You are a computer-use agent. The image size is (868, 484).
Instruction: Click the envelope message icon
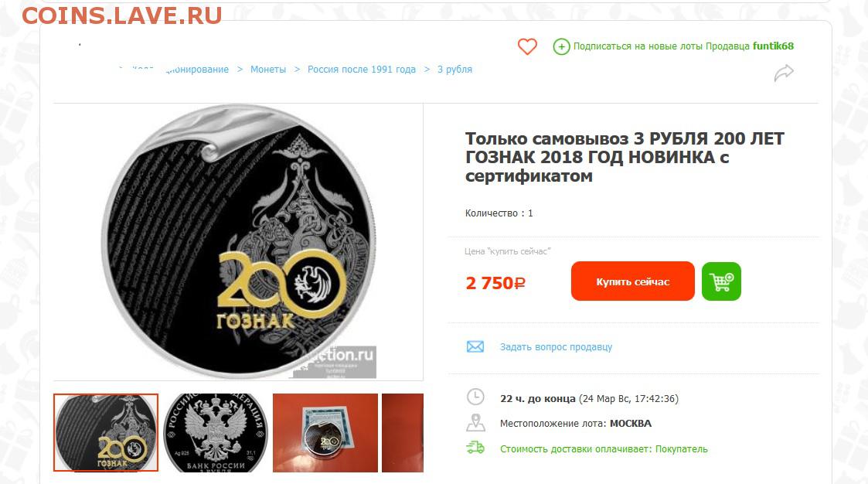pos(475,346)
